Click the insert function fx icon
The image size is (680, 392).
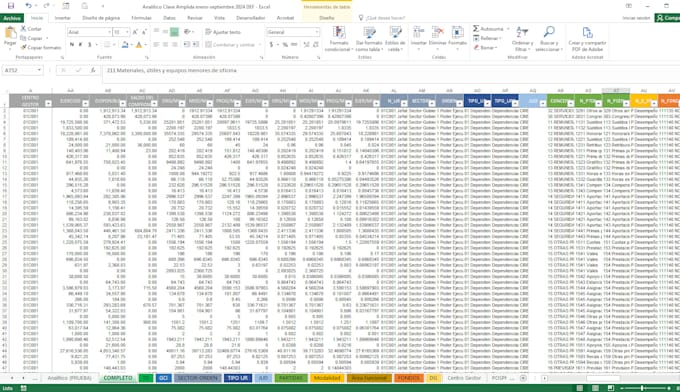click(93, 70)
